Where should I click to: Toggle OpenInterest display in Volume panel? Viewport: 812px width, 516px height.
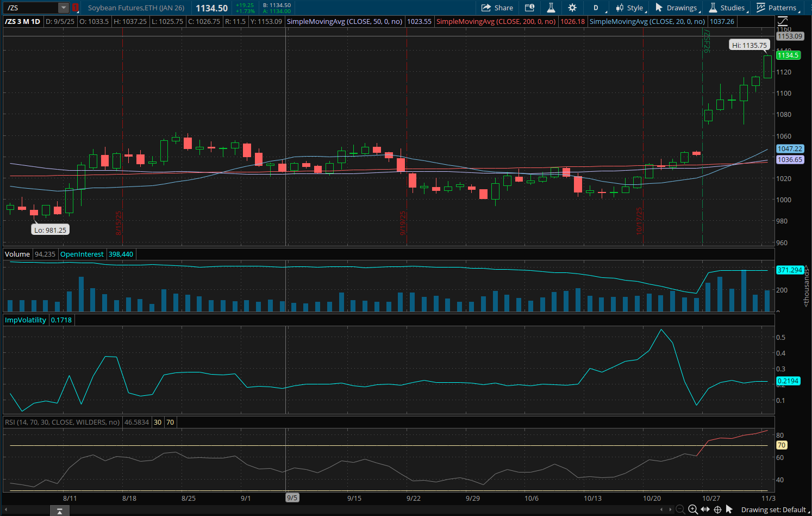pos(82,254)
